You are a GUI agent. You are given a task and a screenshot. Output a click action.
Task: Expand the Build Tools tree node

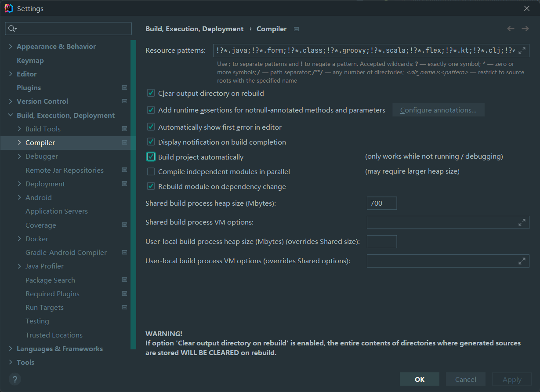coord(19,129)
